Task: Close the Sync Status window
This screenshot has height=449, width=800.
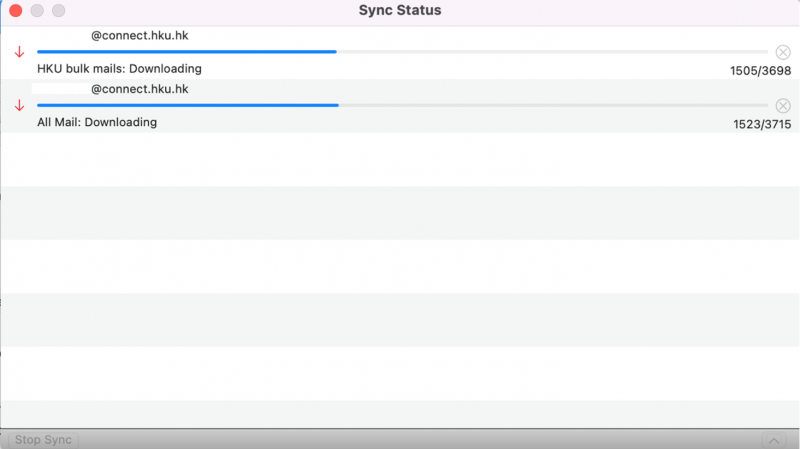Action: (x=16, y=10)
